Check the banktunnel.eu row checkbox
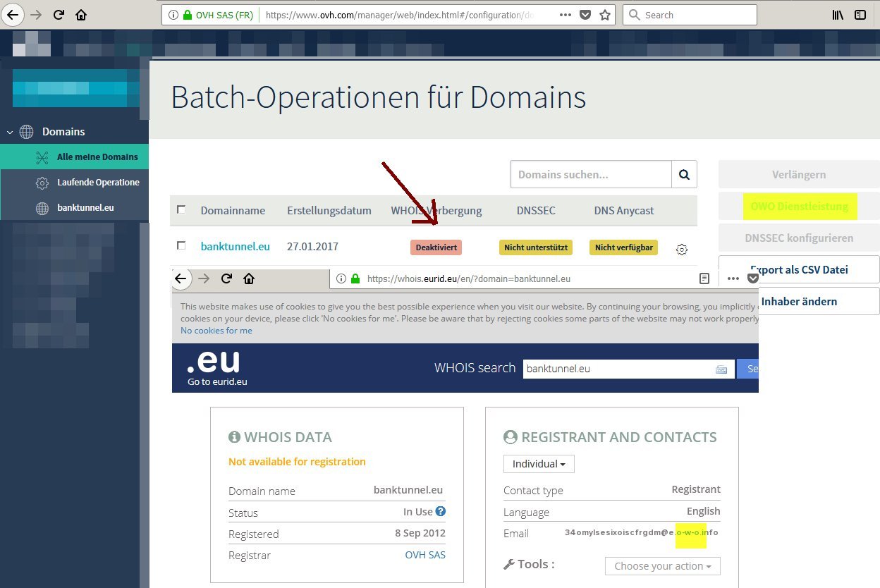This screenshot has height=588, width=880. (x=181, y=245)
